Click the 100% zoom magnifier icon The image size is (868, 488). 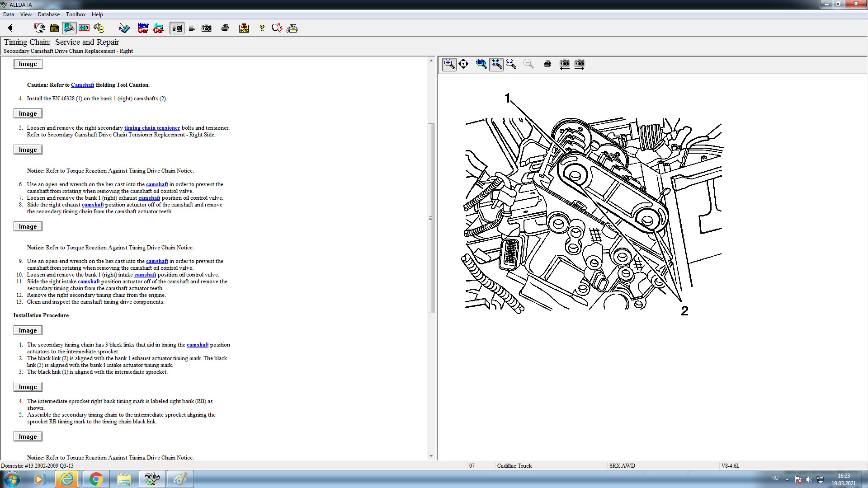click(481, 64)
